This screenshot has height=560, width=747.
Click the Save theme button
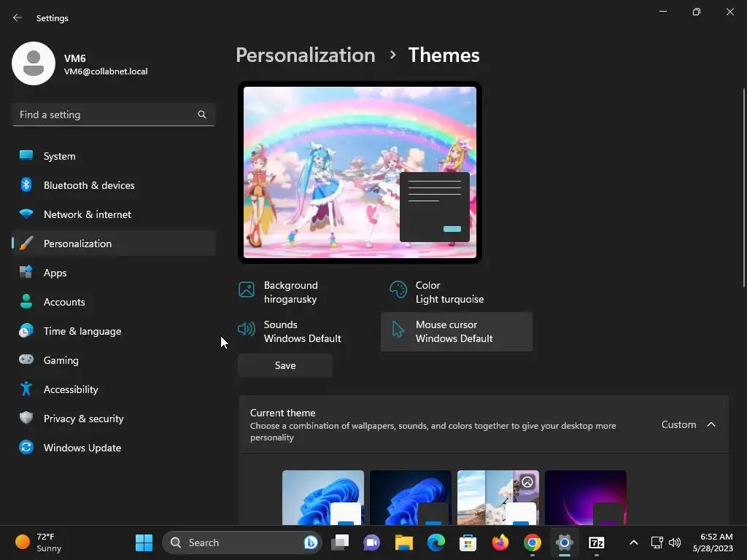click(285, 365)
